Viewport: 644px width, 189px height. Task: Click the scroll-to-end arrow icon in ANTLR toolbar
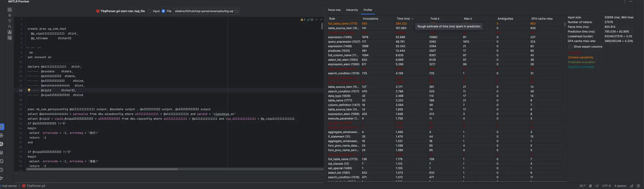[10, 21]
